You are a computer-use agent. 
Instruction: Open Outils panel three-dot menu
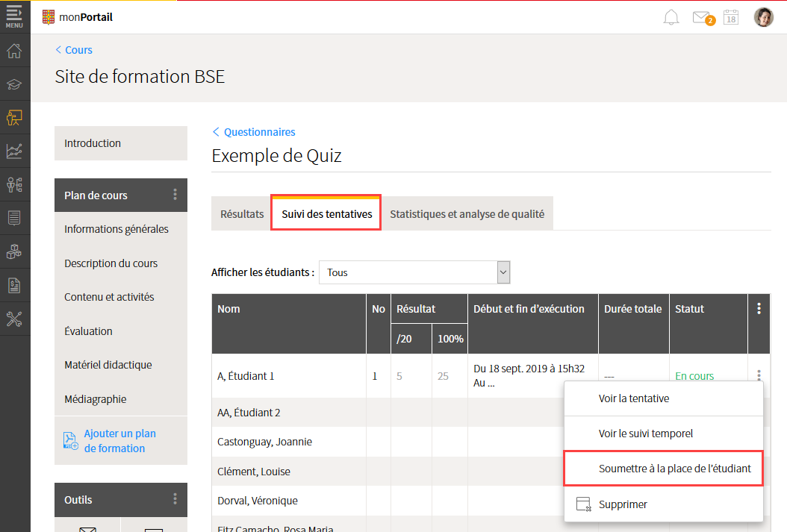click(x=175, y=499)
